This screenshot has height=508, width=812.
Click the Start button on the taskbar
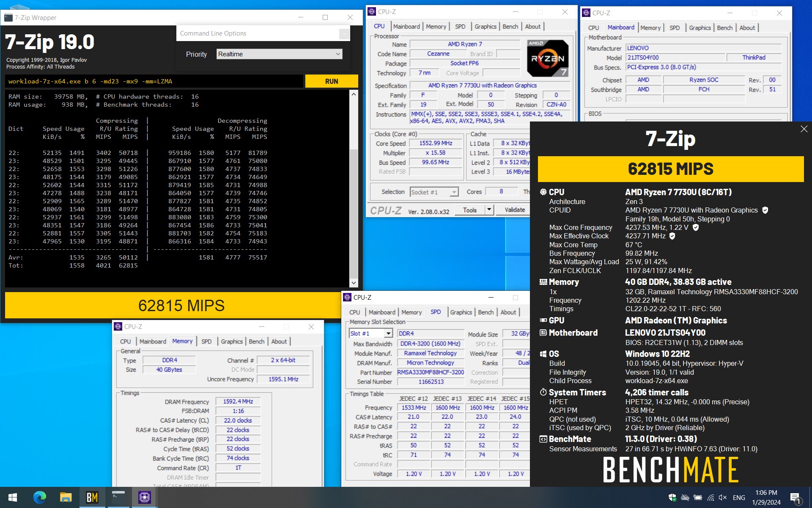[x=13, y=497]
